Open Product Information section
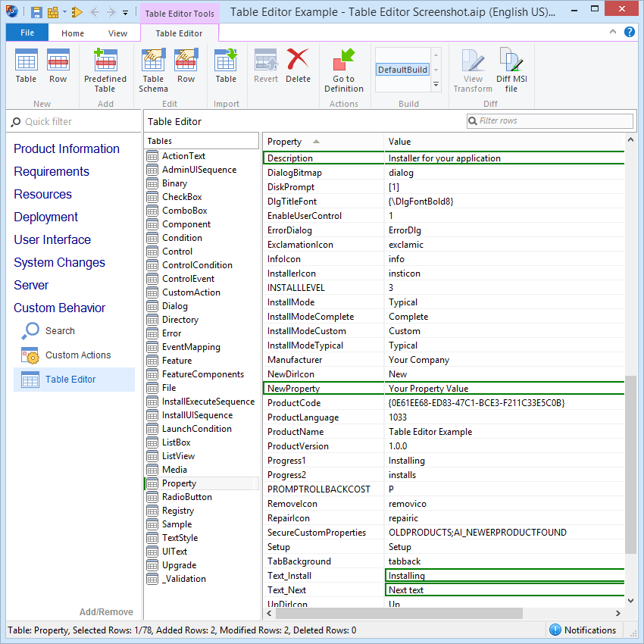Screen dimensions: 644x644 (x=67, y=148)
